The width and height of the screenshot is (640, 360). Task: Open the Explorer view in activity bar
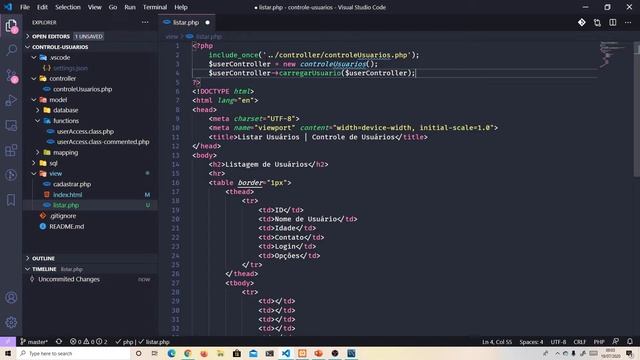coord(11,26)
